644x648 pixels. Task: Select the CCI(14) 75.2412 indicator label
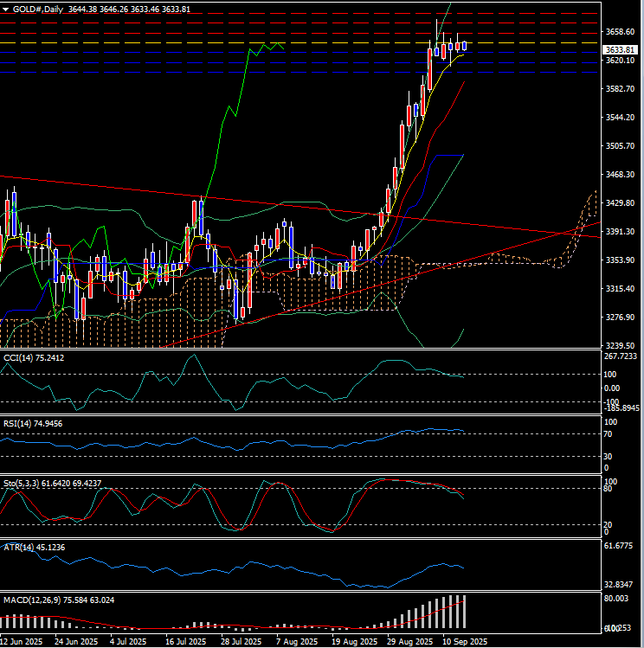coord(34,358)
